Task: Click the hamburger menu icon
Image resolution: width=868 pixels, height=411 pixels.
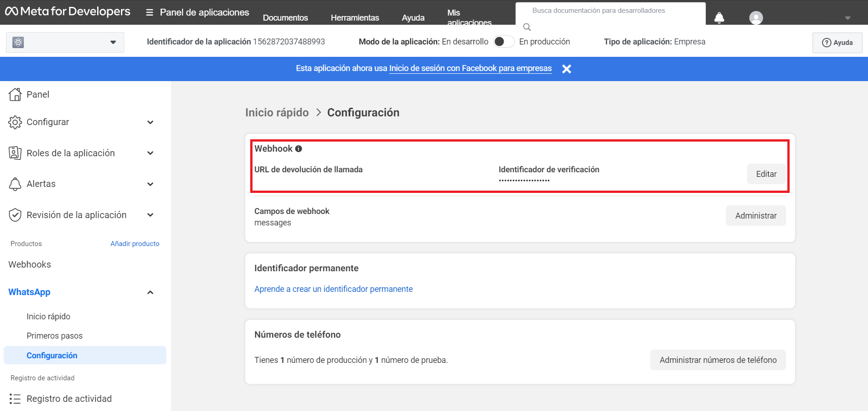Action: (149, 12)
